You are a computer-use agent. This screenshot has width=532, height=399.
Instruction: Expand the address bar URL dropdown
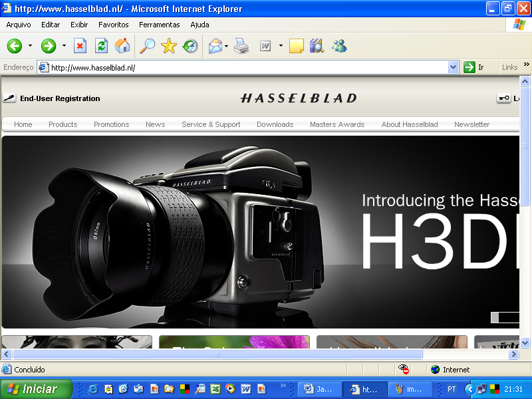pyautogui.click(x=453, y=67)
